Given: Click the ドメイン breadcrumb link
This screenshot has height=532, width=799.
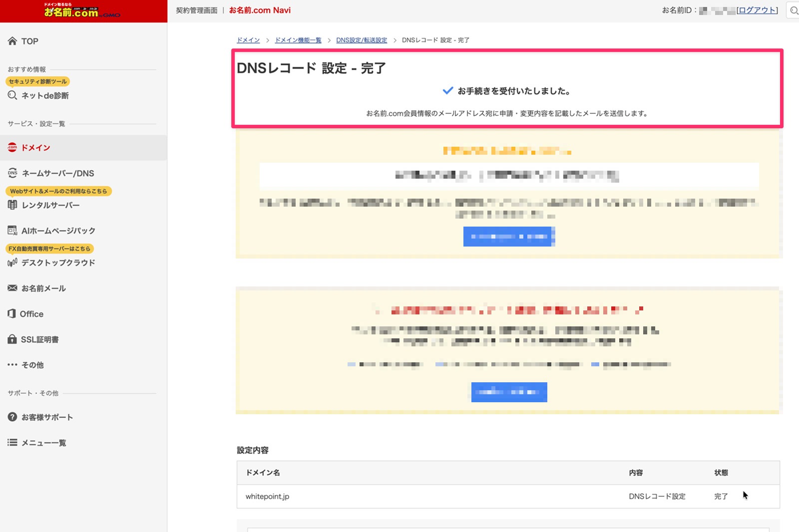Looking at the screenshot, I should [248, 40].
